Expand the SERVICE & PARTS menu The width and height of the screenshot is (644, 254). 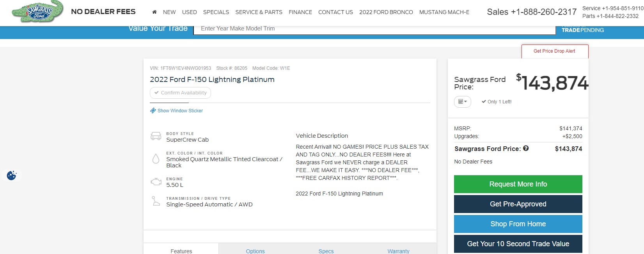[259, 12]
